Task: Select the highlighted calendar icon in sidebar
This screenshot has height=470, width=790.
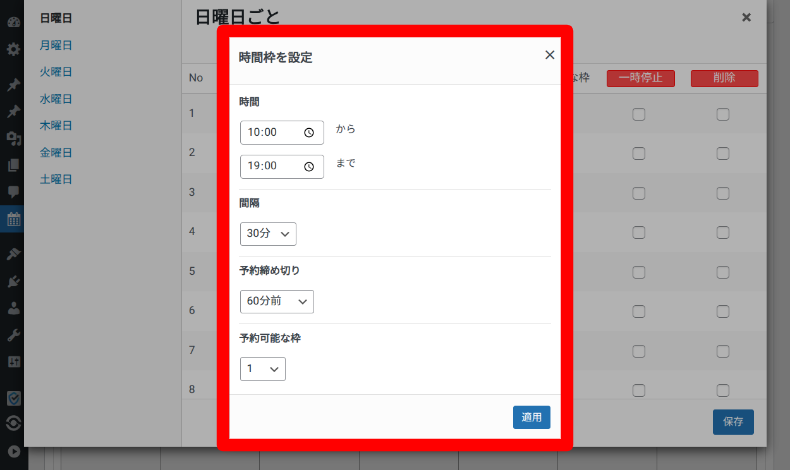Action: tap(14, 219)
